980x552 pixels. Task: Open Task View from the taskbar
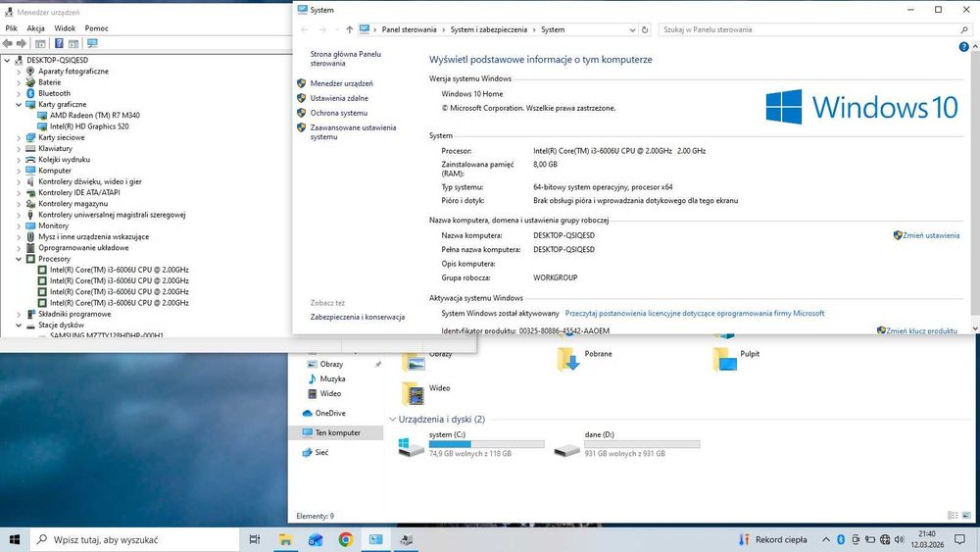tap(255, 539)
